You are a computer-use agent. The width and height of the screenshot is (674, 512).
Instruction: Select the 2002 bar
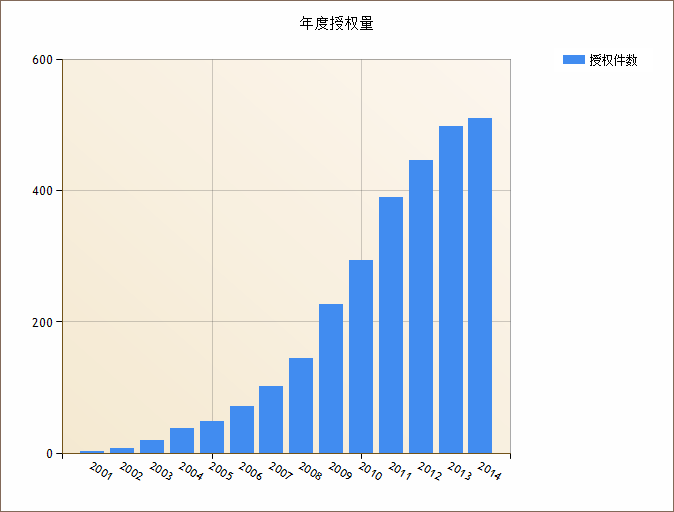(x=122, y=451)
